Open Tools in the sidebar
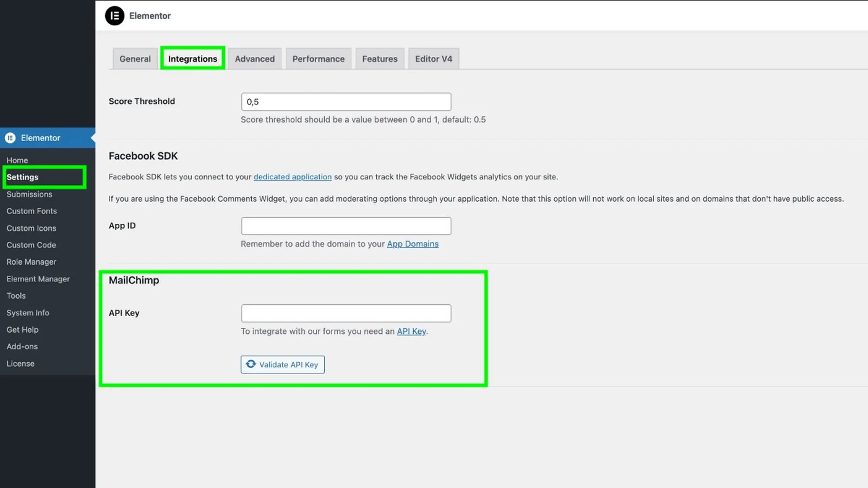The image size is (868, 488). click(x=16, y=295)
